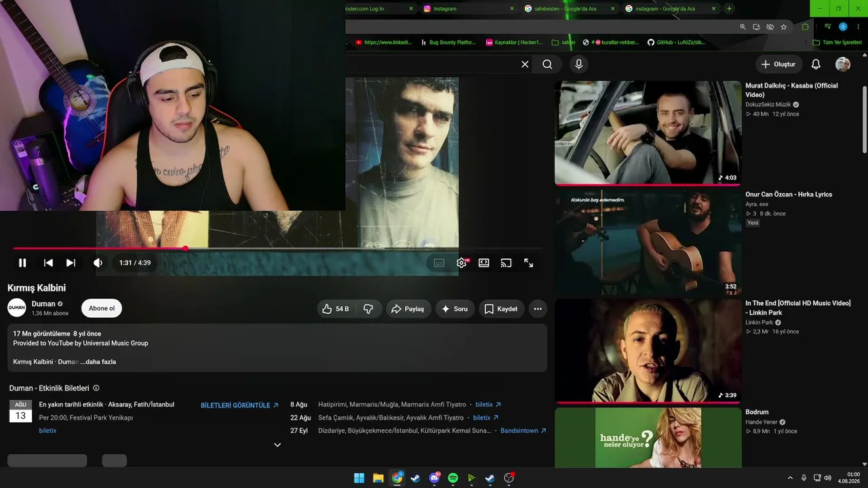Open Murat Dalkılıç Kasaba video thumbnail

point(648,134)
